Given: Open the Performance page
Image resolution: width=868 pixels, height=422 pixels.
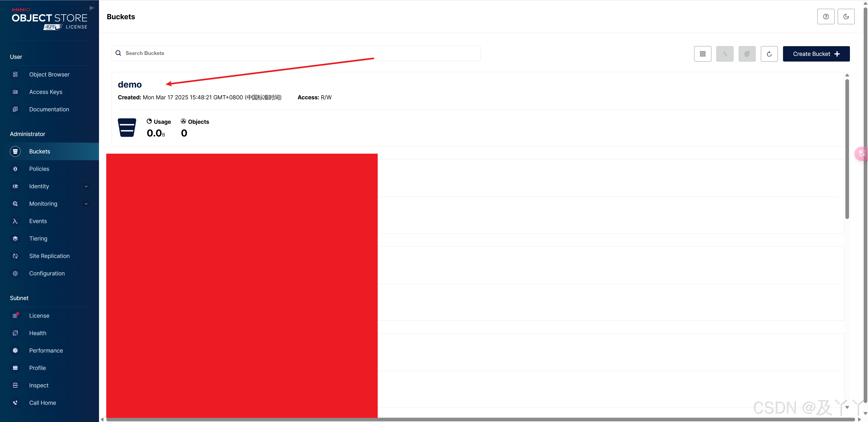Looking at the screenshot, I should (50, 350).
